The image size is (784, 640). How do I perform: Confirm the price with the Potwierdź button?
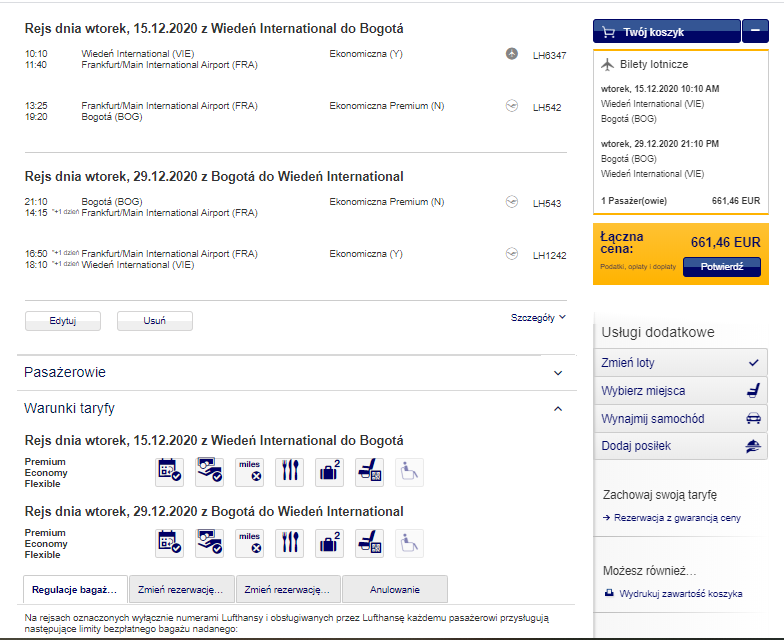pyautogui.click(x=722, y=266)
